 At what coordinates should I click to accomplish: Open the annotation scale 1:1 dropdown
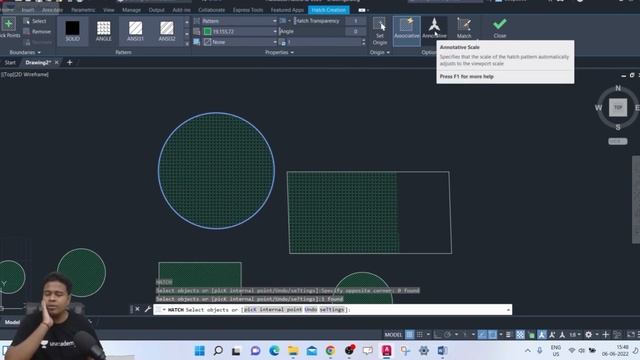pos(575,335)
